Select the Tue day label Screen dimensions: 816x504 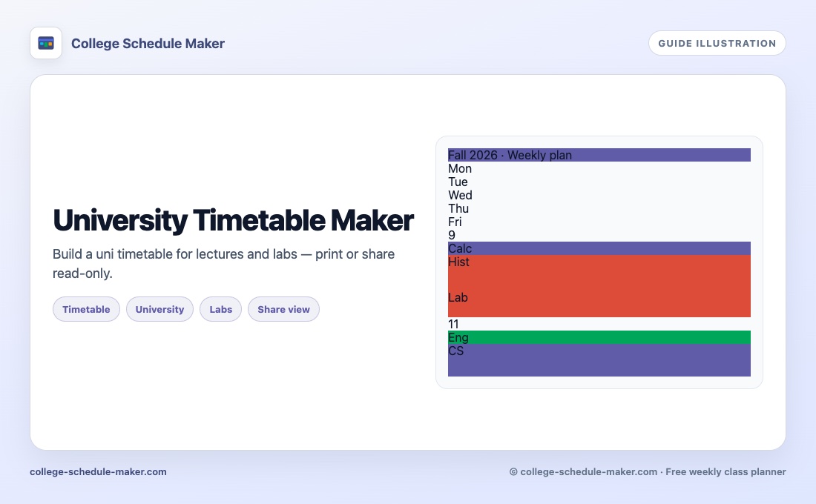pos(458,182)
